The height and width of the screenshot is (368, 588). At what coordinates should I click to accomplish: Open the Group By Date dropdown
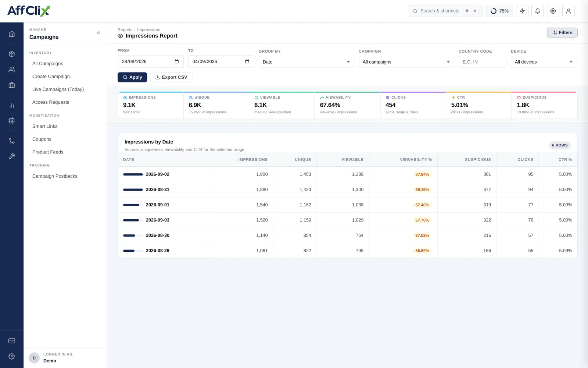click(x=306, y=62)
